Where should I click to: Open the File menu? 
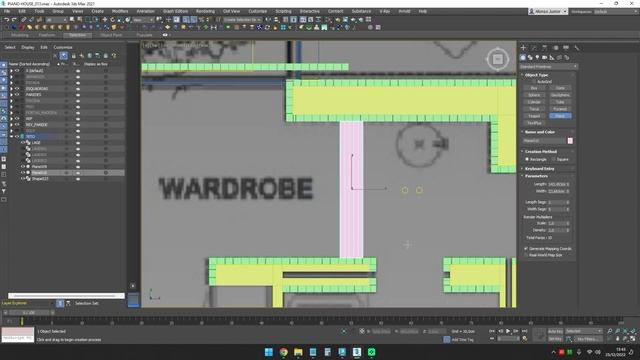(7, 11)
